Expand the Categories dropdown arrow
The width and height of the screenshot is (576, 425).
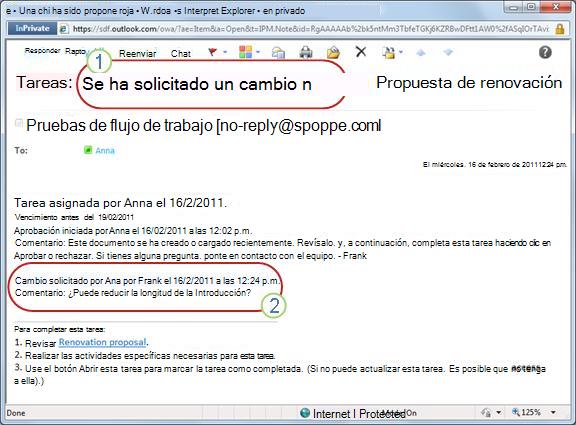258,52
